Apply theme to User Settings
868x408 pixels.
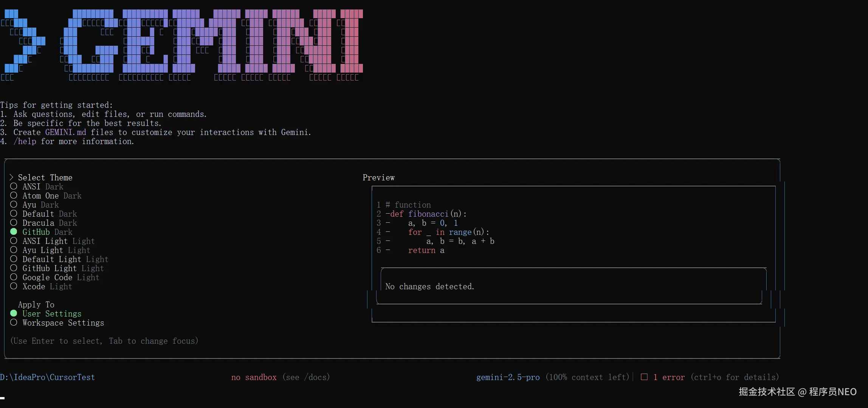[x=46, y=314]
